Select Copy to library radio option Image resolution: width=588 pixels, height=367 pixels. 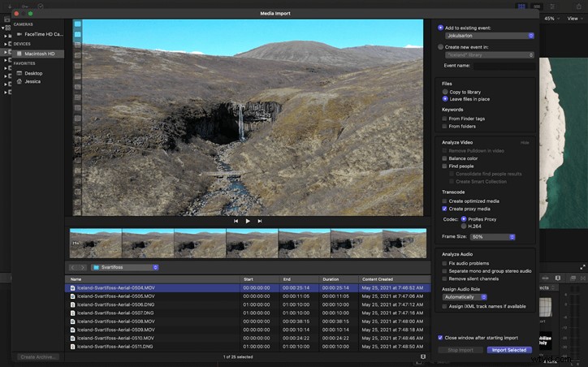click(445, 92)
